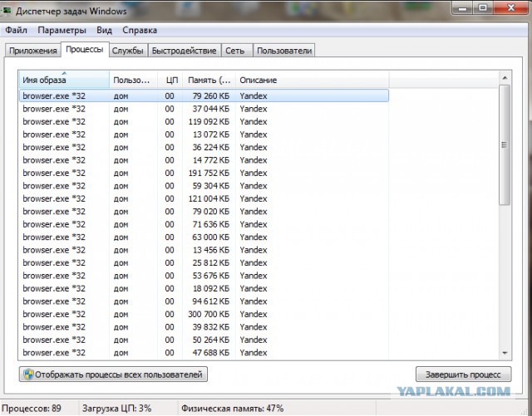
Task: Switch to the Службы tab
Action: coord(128,51)
